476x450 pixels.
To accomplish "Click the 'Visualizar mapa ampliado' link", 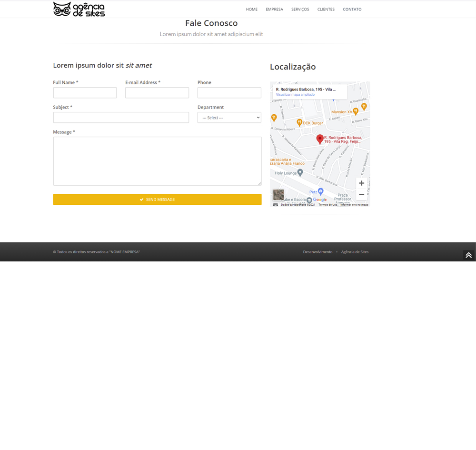I will (295, 95).
